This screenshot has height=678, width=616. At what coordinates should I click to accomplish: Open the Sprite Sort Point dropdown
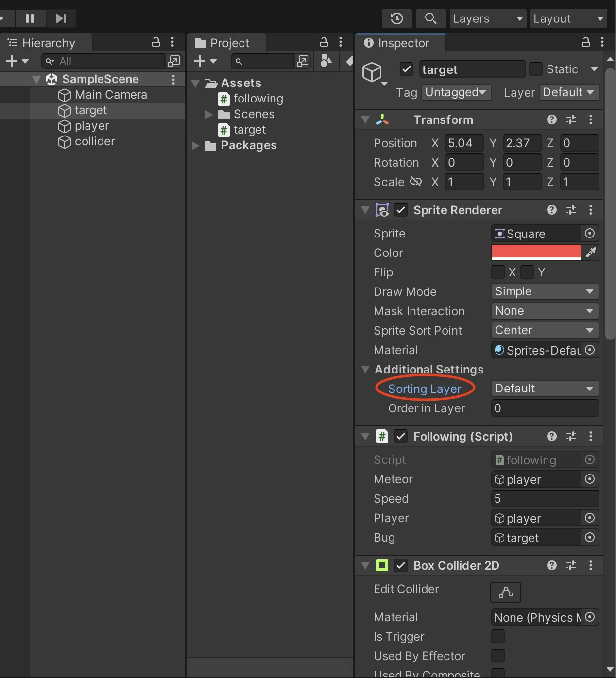coord(545,330)
